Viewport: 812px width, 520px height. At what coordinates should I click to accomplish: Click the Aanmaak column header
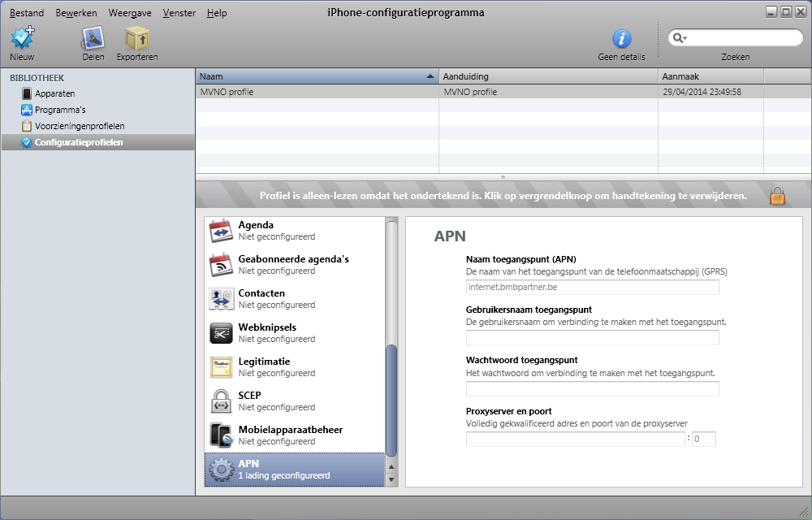tap(710, 76)
